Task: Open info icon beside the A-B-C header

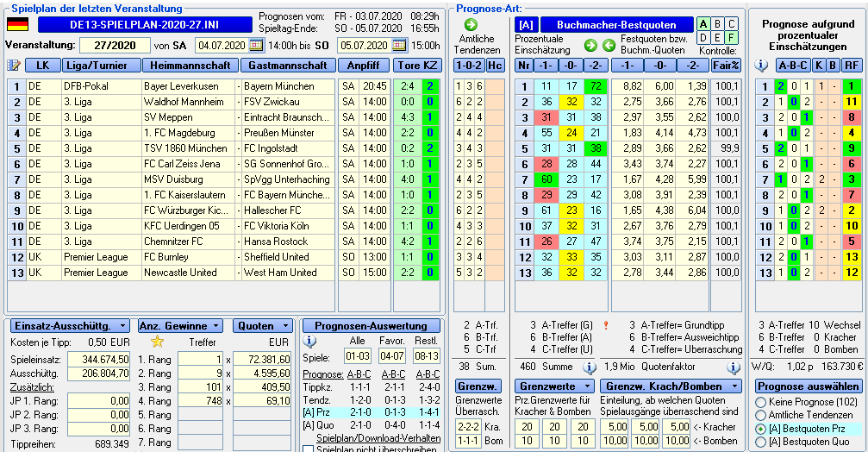Action: (762, 66)
